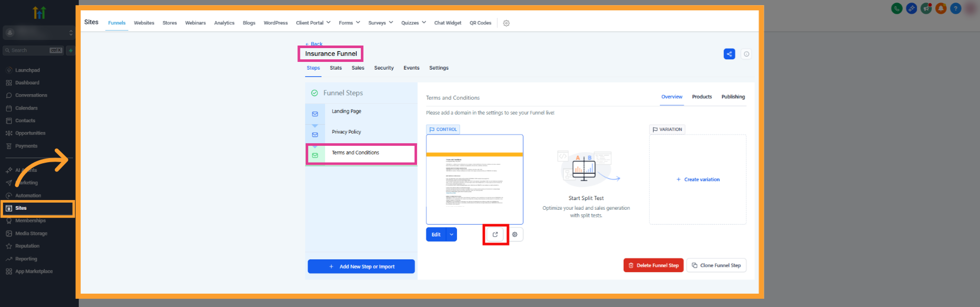Switch to the Funnels tab
Viewport: 980px width, 307px height.
coord(117,23)
